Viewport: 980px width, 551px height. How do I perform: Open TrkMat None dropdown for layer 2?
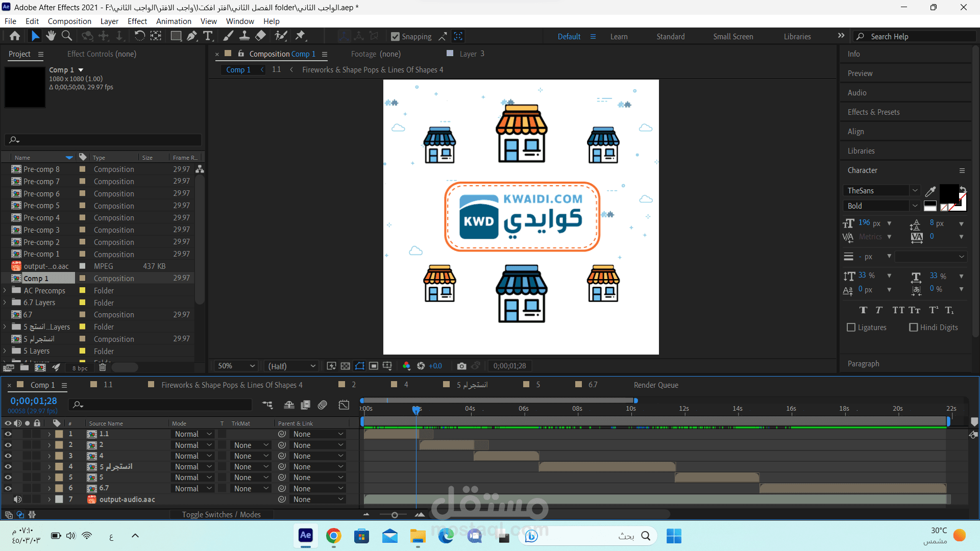coord(251,445)
